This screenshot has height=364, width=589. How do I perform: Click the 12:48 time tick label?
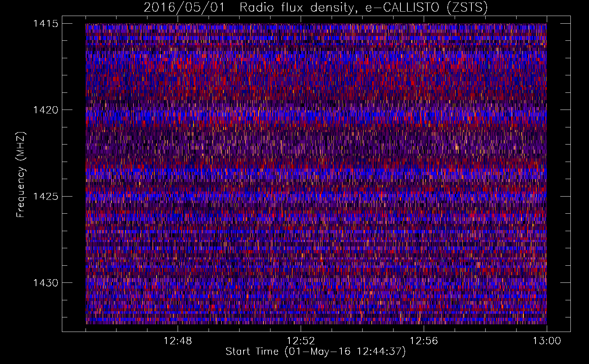pos(178,341)
